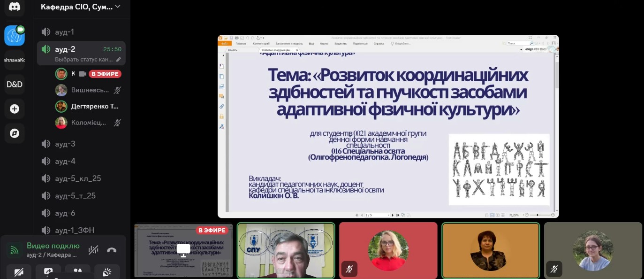
Task: Click the share your screen icon
Action: click(x=48, y=272)
